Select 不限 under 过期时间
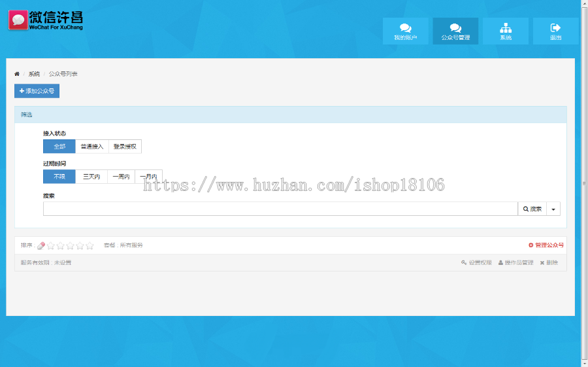Screen dimensions: 588x367 [x=59, y=177]
